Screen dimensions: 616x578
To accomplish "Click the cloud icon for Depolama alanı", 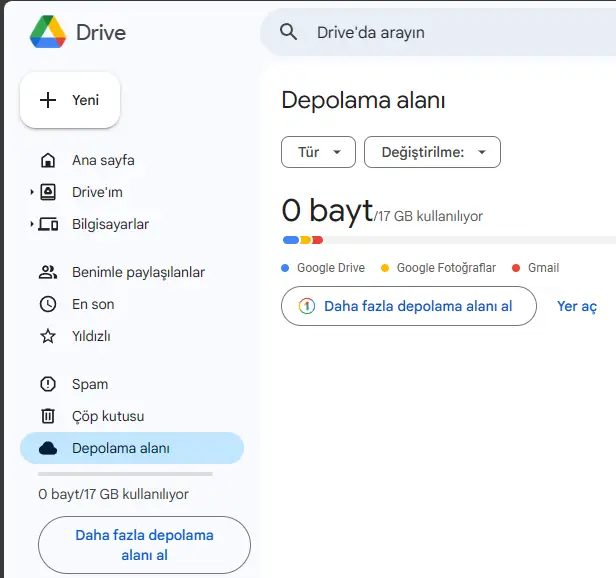I will (x=48, y=448).
